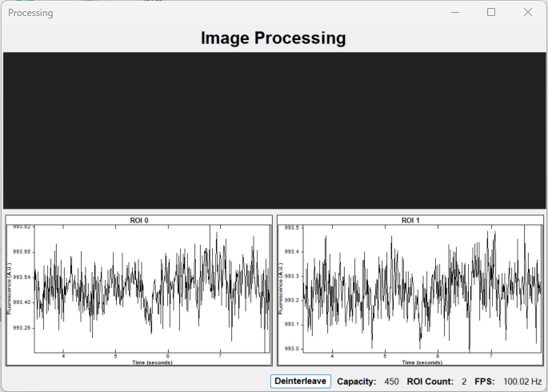Click the 993.68 tick on ROI 0
The width and height of the screenshot is (548, 392).
(x=22, y=251)
